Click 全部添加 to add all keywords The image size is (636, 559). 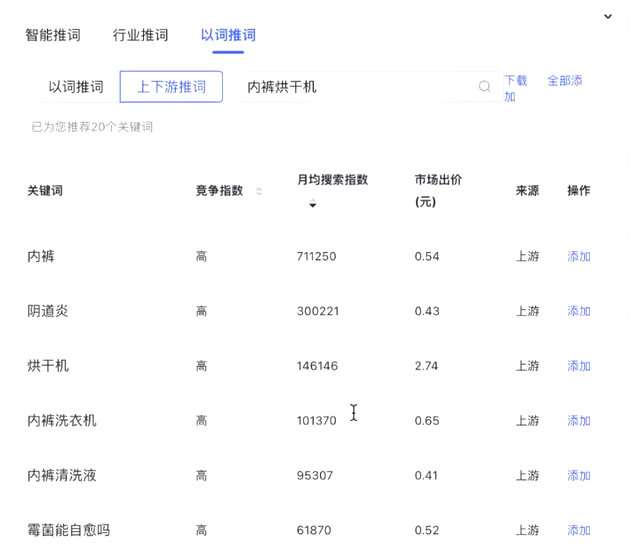[x=544, y=88]
